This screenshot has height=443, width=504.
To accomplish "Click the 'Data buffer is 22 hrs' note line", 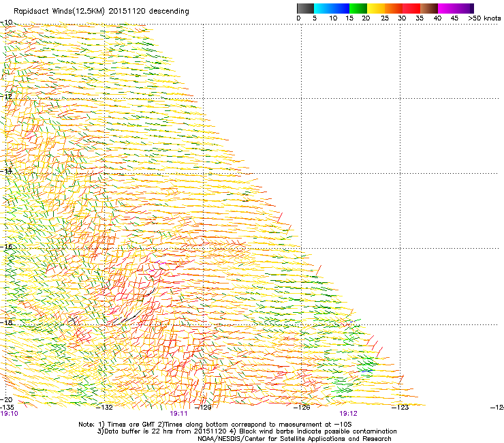I will 247,431.
